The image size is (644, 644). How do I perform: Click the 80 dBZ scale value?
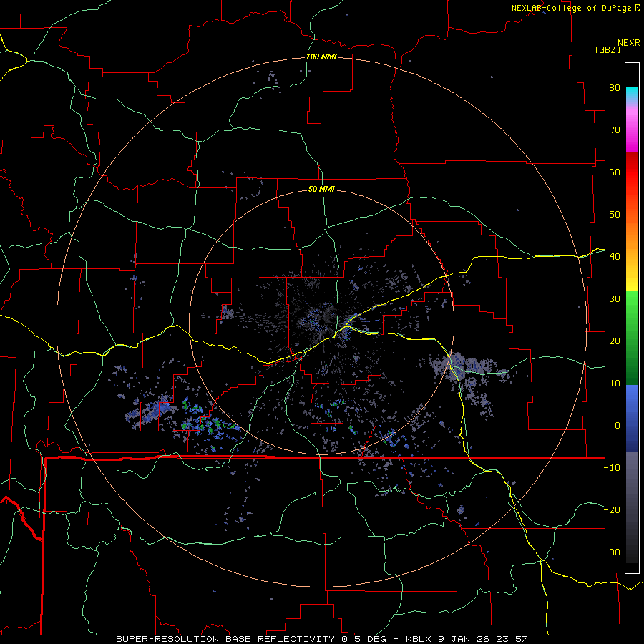point(615,87)
